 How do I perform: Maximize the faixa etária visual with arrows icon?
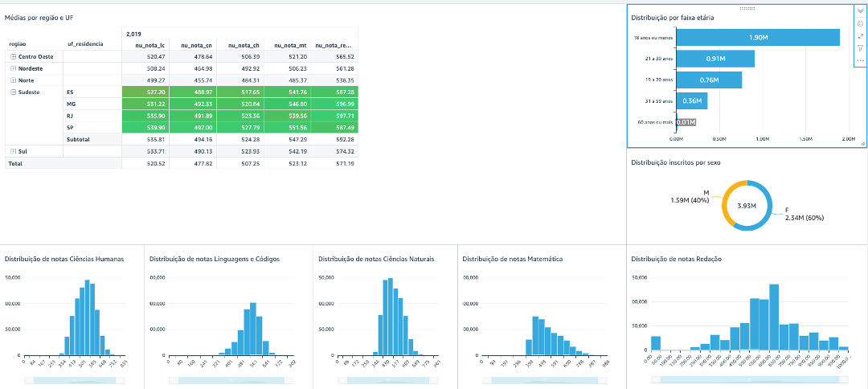coord(860,36)
